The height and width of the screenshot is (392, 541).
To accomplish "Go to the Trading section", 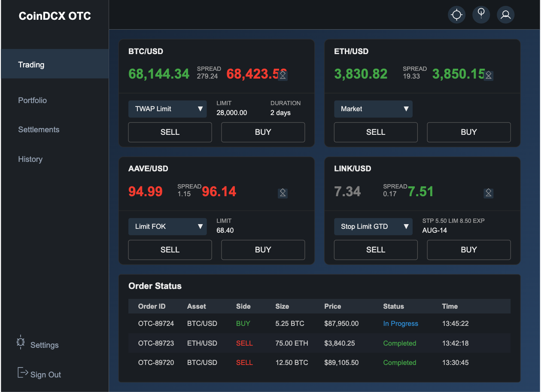I will pos(55,64).
